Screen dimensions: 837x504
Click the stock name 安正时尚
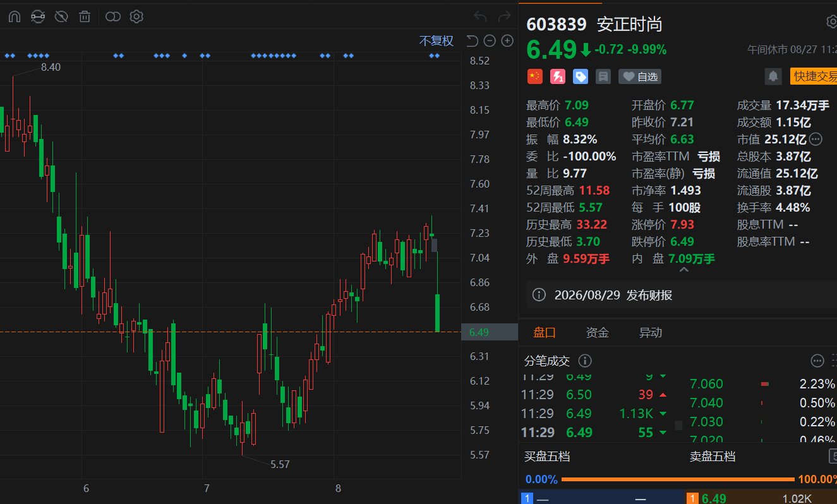pos(630,24)
